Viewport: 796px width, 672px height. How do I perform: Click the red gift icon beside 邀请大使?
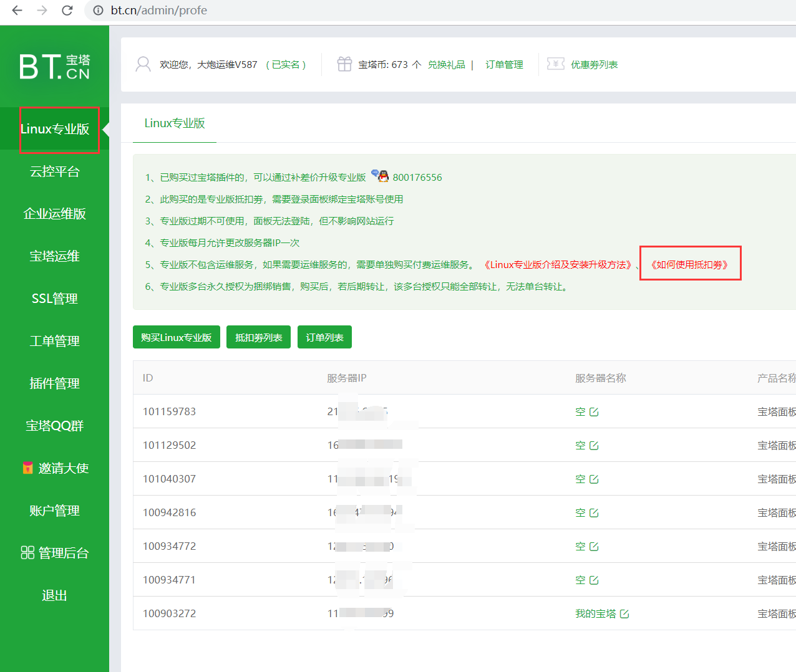click(x=27, y=468)
